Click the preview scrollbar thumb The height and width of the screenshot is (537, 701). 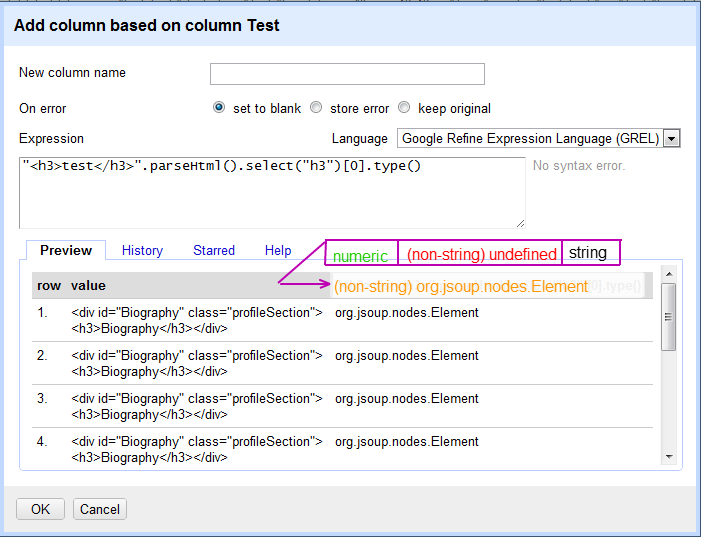(669, 317)
